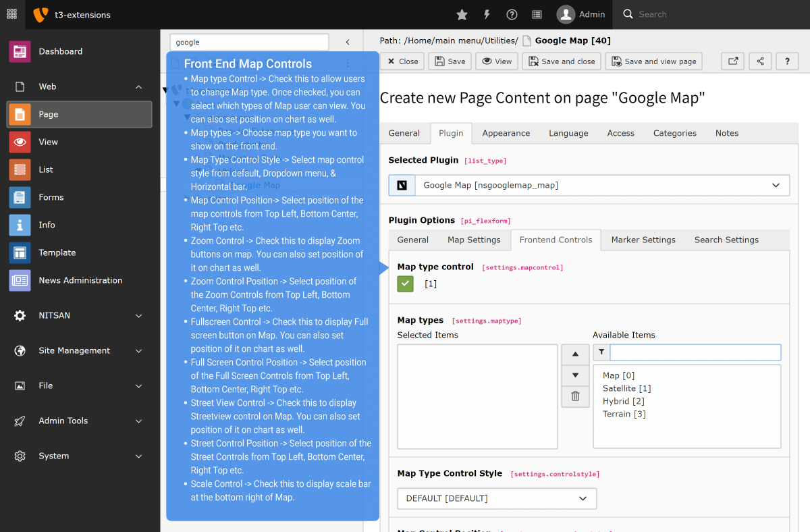The width and height of the screenshot is (810, 532).
Task: Select Map [0] from Available Items
Action: pyautogui.click(x=618, y=375)
